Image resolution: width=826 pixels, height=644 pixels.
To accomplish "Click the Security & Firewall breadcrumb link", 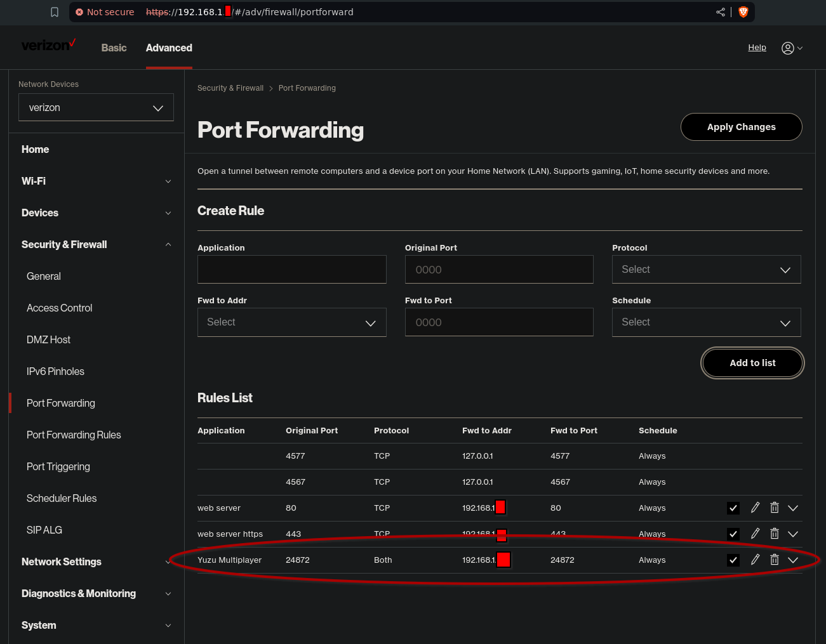I will pos(230,88).
